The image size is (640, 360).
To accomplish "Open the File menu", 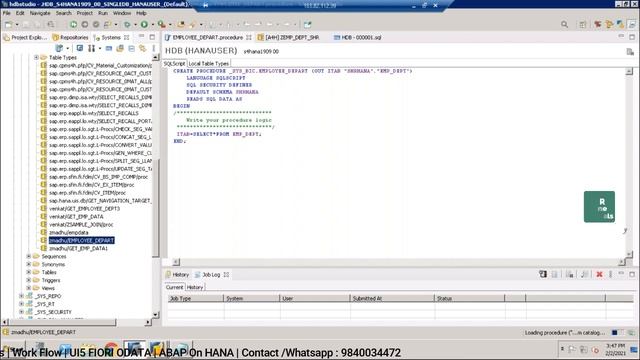I will pyautogui.click(x=7, y=13).
